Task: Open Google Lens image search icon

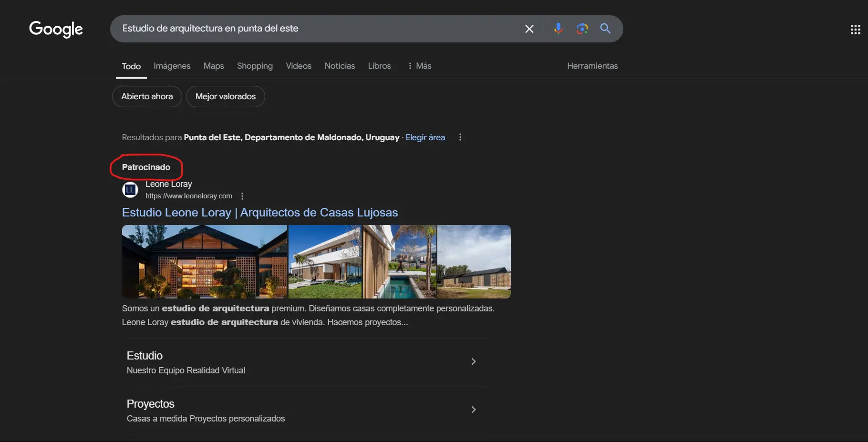Action: point(582,29)
